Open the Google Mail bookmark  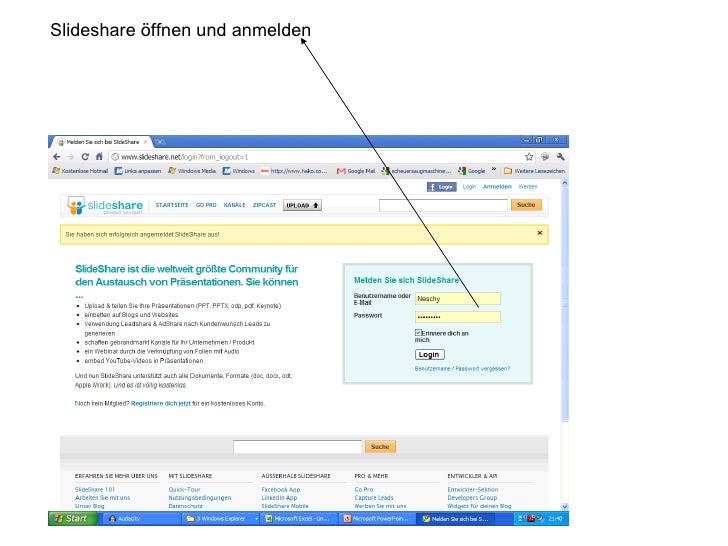pyautogui.click(x=356, y=171)
